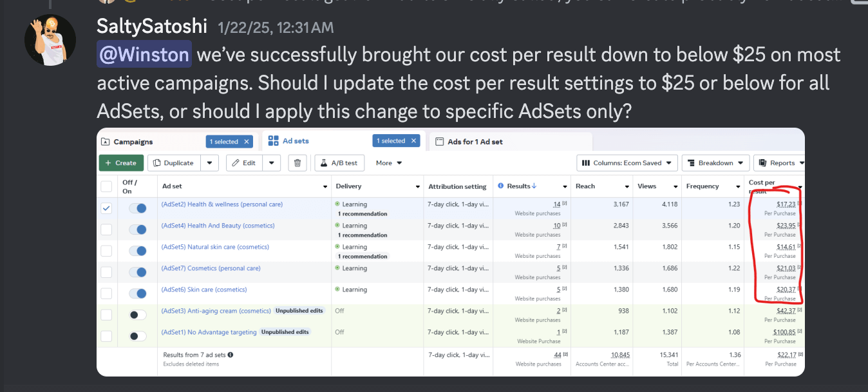Enable the AdSet3 Anti-aging cream toggle
This screenshot has width=868, height=392.
[138, 315]
